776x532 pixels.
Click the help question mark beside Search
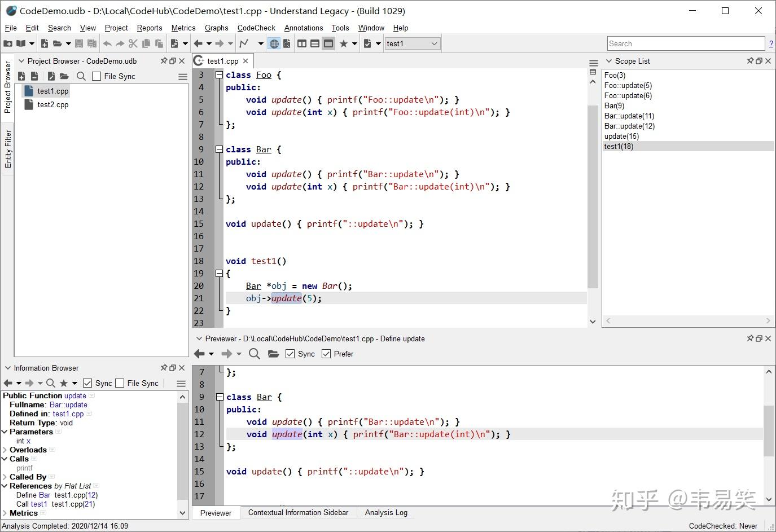click(771, 43)
